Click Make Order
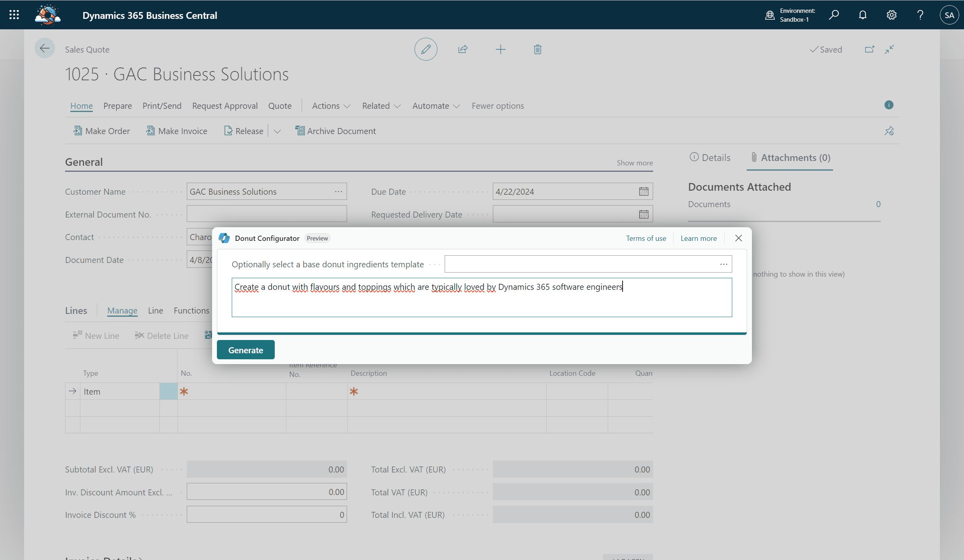 click(x=102, y=131)
